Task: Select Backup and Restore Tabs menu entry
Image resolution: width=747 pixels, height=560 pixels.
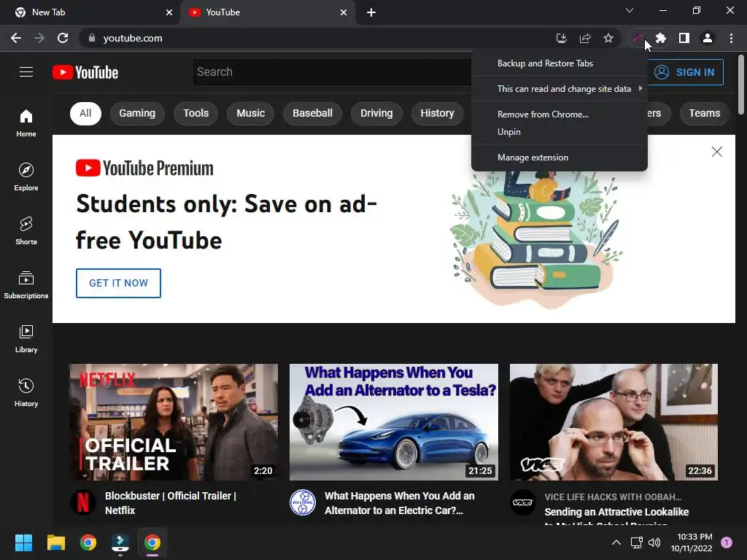Action: (560, 63)
